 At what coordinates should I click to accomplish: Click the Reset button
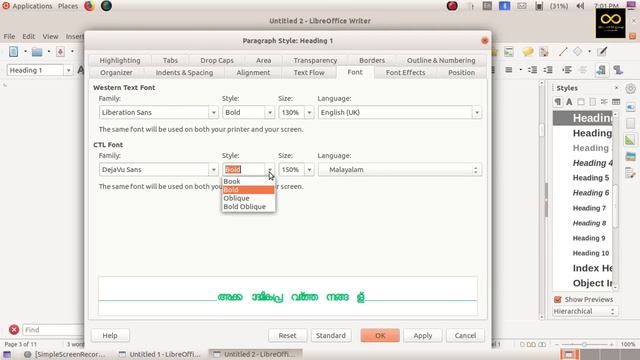point(287,336)
